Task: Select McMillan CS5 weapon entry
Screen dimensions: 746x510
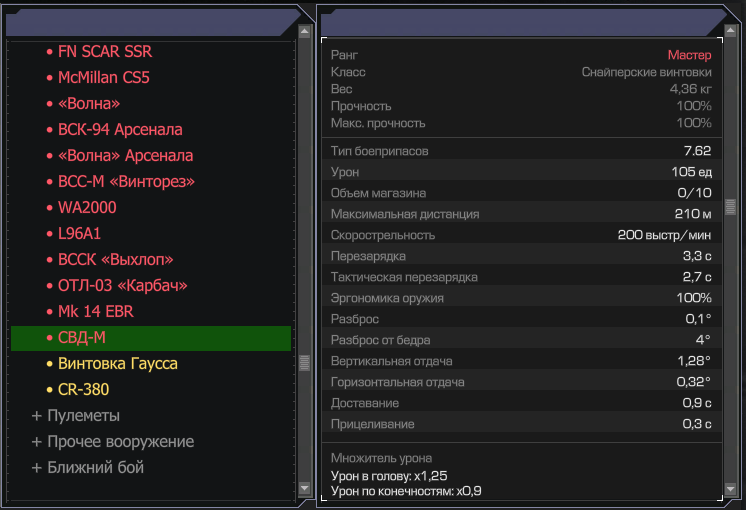Action: tap(104, 78)
